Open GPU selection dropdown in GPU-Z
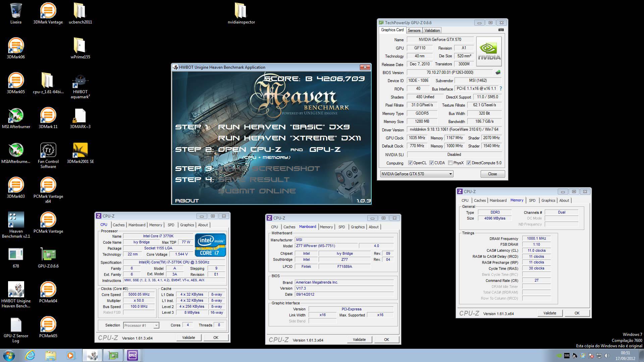Image resolution: width=644 pixels, height=362 pixels. coord(417,174)
